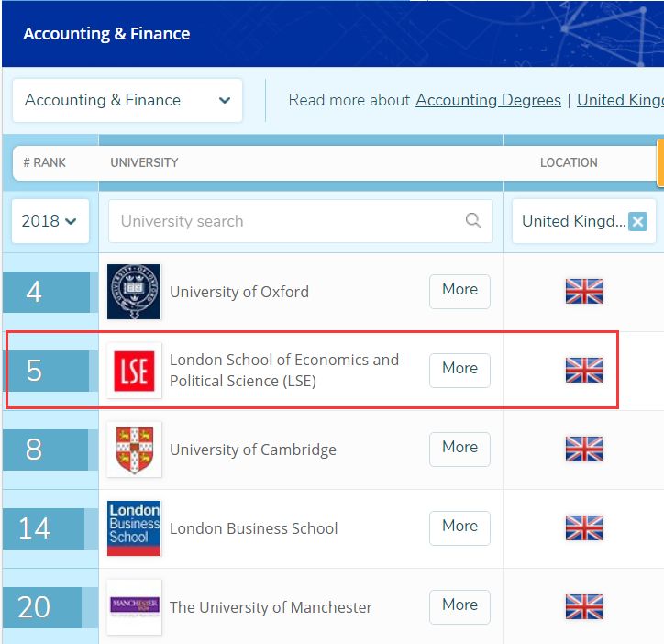The width and height of the screenshot is (664, 644).
Task: Open the United Kingdom location filter box
Action: click(x=584, y=221)
